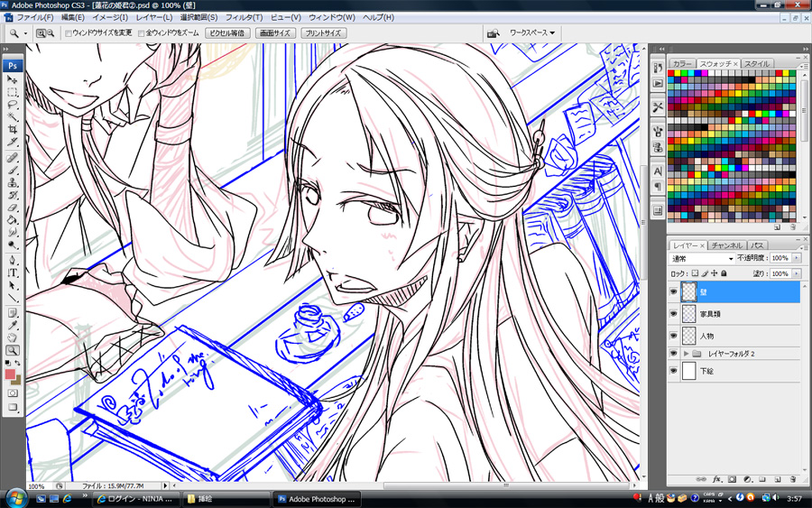
Task: Select the History Brush tool
Action: 13,195
